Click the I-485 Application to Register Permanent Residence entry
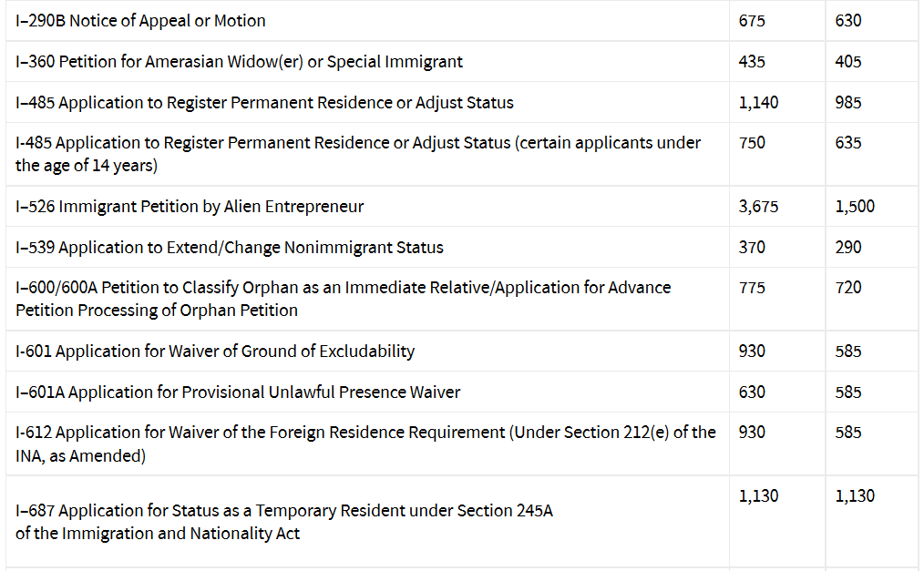The height and width of the screenshot is (571, 924). click(x=264, y=102)
